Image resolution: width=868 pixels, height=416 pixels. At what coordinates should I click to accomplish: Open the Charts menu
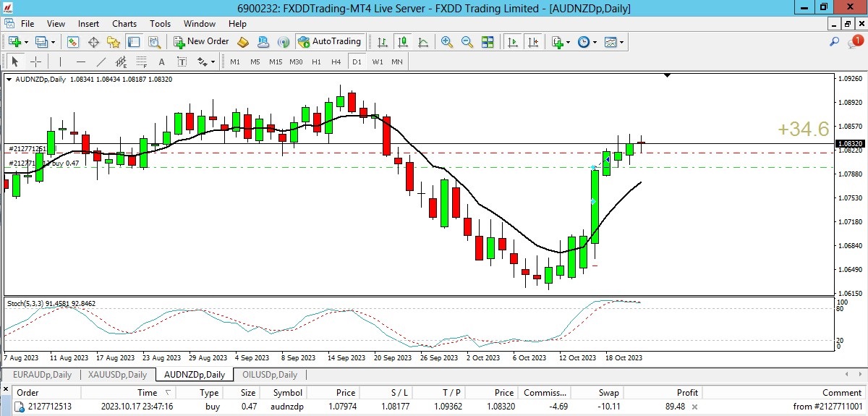click(x=124, y=24)
